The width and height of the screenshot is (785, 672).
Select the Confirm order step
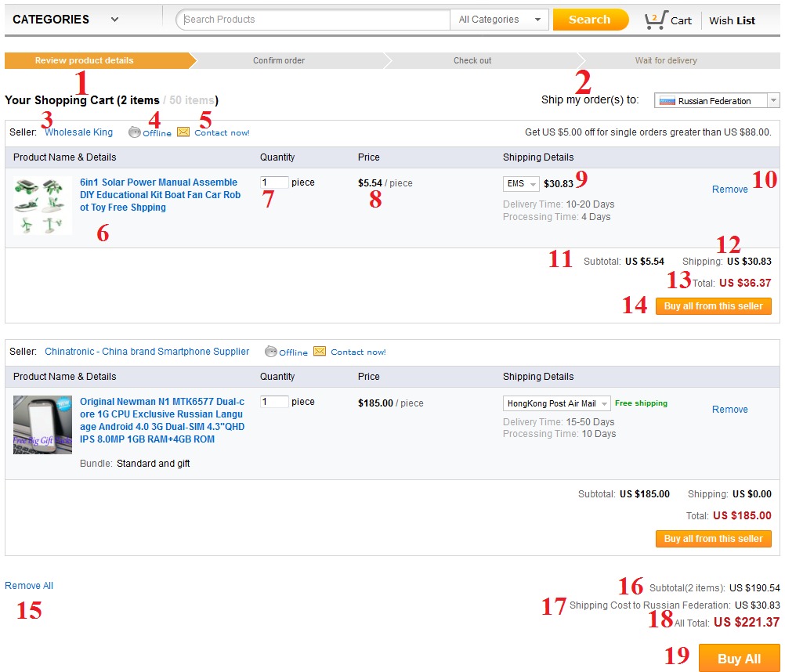(x=279, y=60)
